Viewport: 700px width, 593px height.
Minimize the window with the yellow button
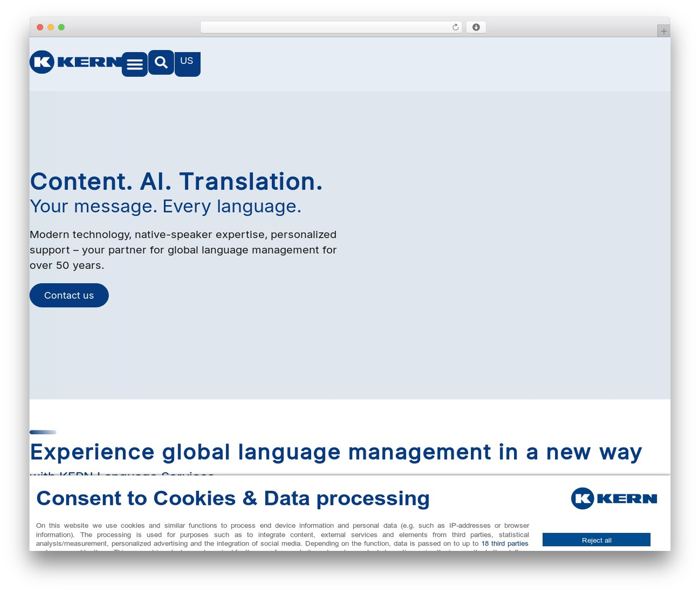tap(51, 27)
